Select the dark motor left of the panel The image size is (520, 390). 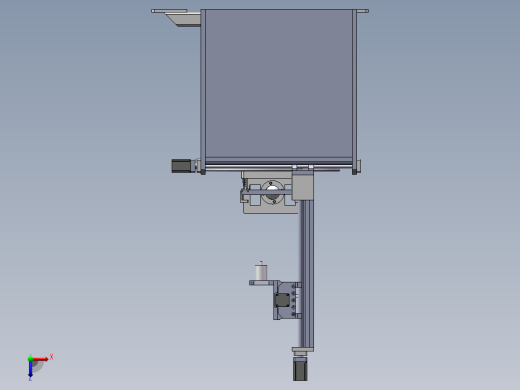click(181, 166)
